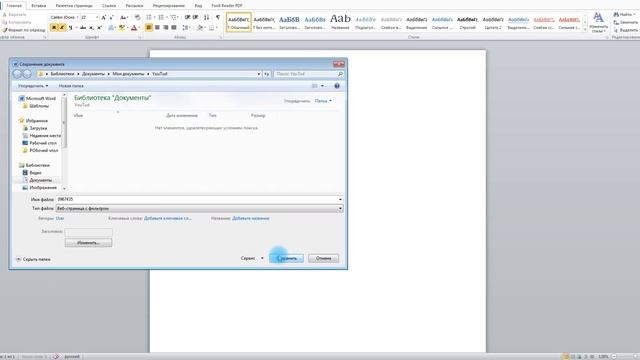Image resolution: width=640 pixels, height=360 pixels.
Task: Justify text in Paragraph group
Action: coord(174,27)
